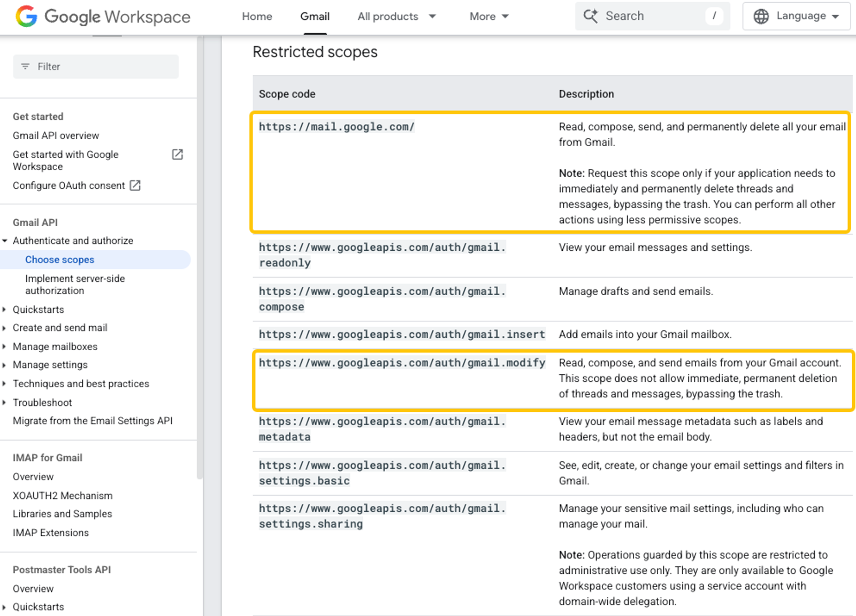
Task: Open IMAP for Gmail Overview link
Action: click(x=33, y=476)
